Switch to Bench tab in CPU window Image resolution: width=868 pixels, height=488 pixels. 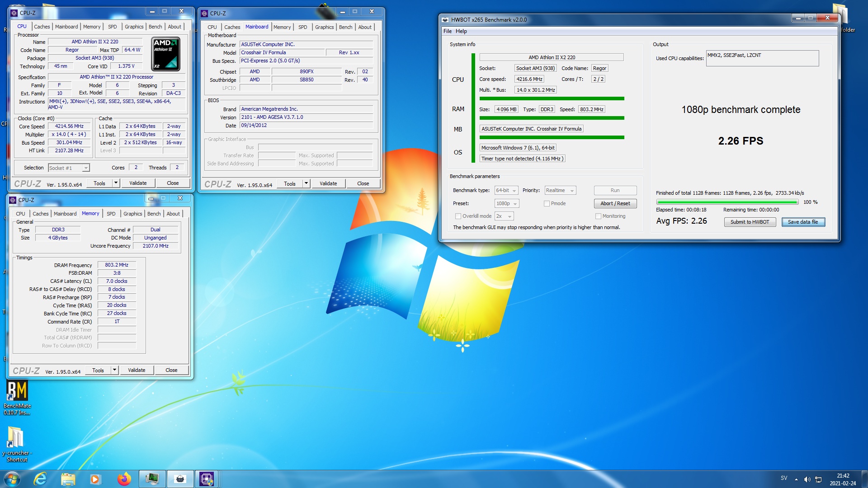tap(156, 27)
